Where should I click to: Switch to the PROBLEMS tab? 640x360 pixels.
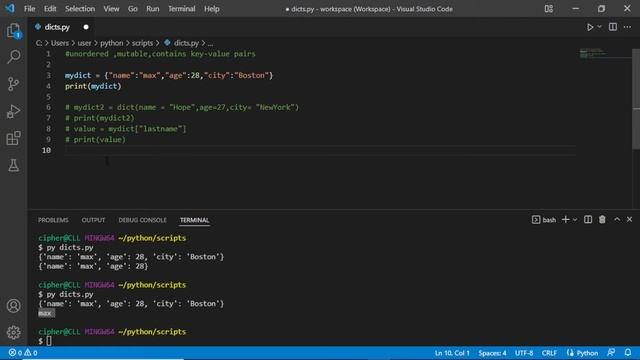(x=53, y=220)
